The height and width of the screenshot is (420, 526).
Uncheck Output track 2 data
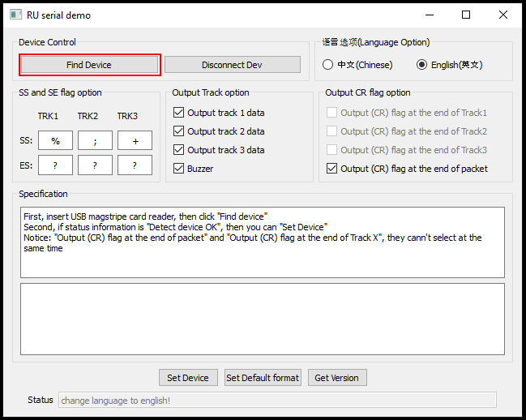point(179,131)
